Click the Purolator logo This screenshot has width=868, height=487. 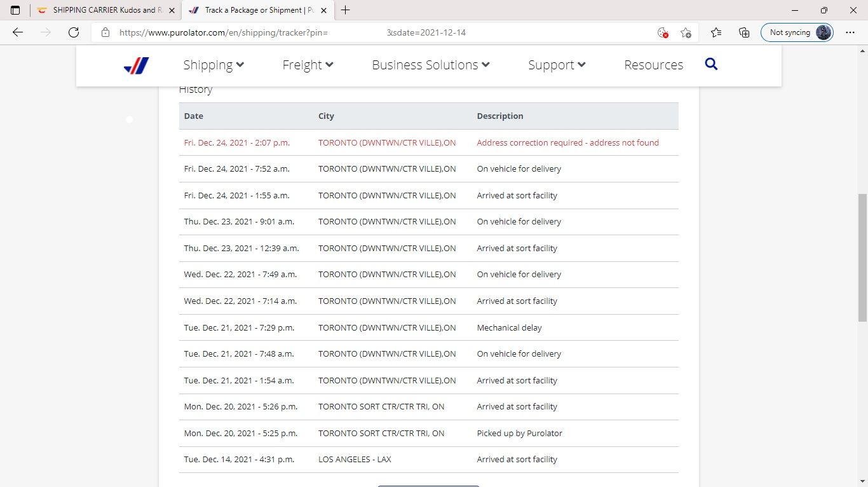[x=135, y=64]
